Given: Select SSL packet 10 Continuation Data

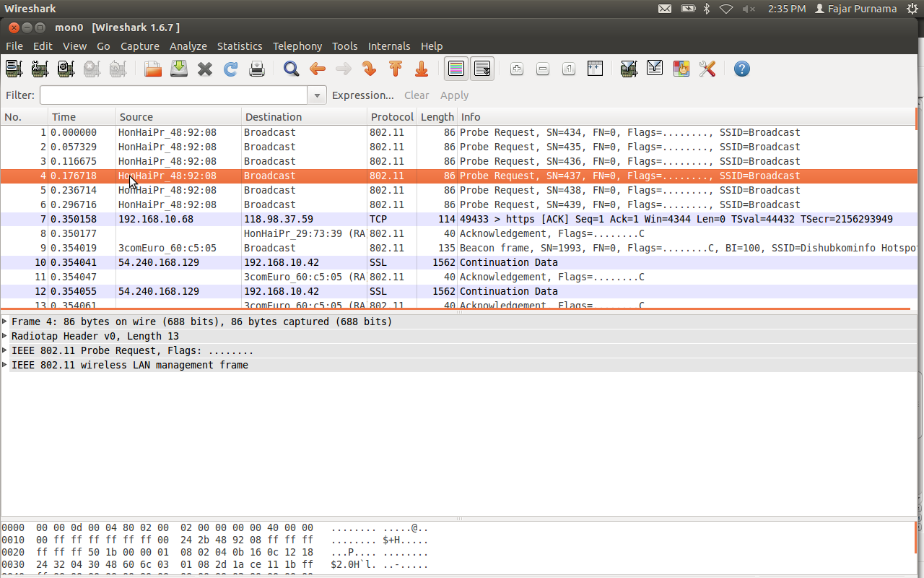Looking at the screenshot, I should [x=459, y=262].
